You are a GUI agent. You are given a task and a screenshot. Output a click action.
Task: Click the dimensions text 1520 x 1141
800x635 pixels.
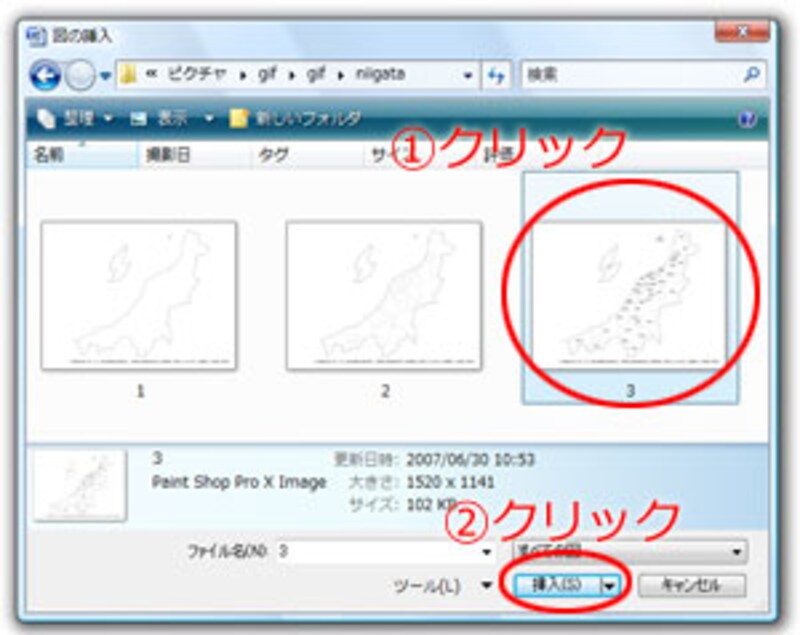(x=450, y=482)
